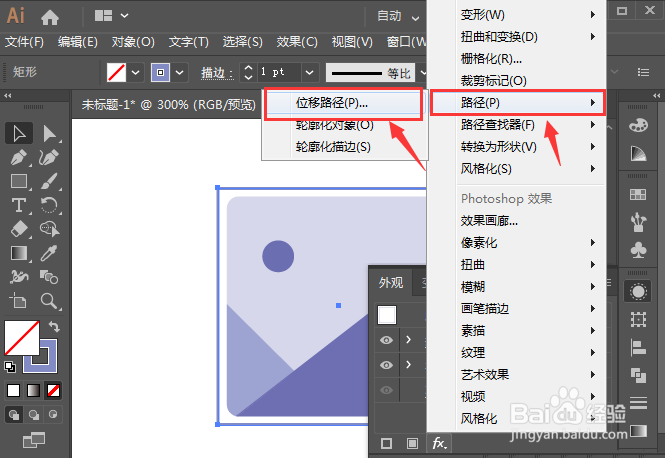
Task: Open 效果画廊... effect gallery
Action: (489, 221)
